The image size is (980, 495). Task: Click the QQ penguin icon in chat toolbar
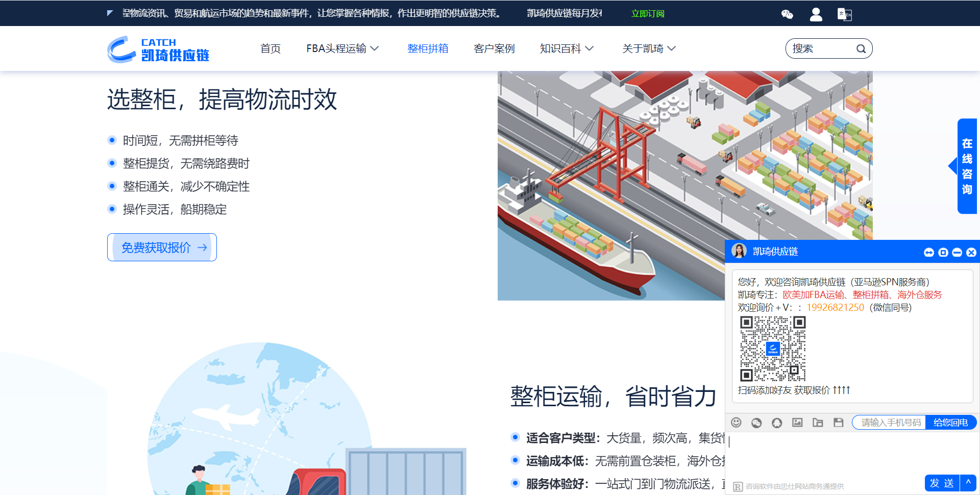777,423
